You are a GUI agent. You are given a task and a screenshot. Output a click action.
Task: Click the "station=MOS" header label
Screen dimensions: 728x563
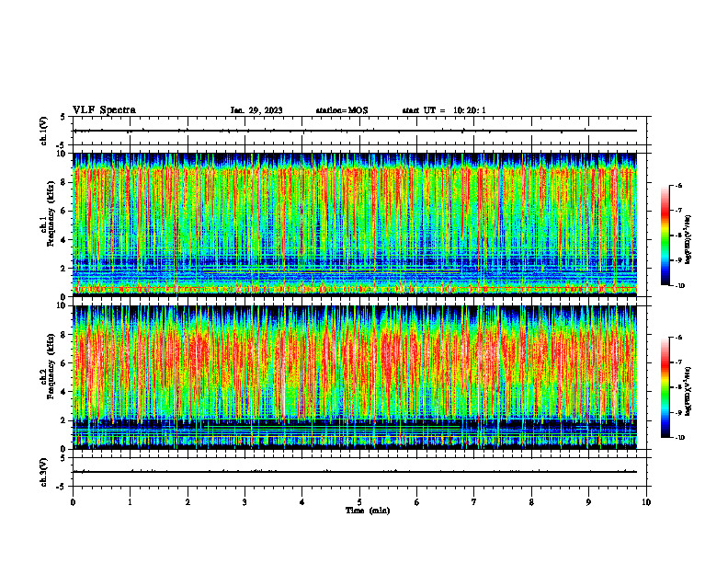coord(342,110)
